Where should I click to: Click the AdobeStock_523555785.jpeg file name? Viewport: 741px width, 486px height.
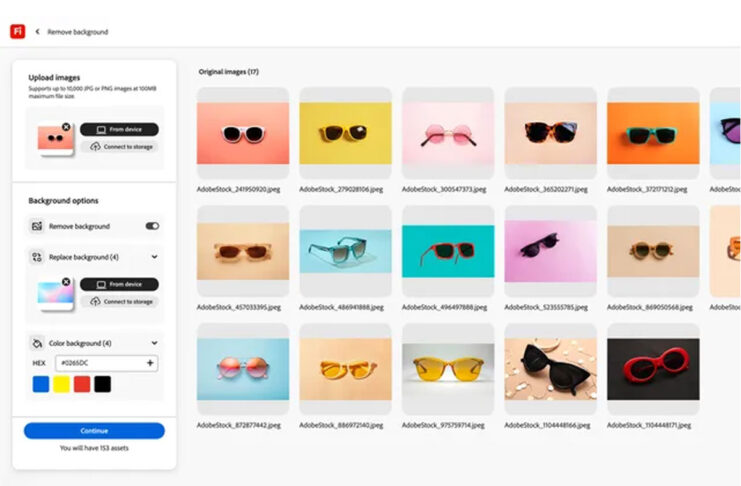click(546, 307)
